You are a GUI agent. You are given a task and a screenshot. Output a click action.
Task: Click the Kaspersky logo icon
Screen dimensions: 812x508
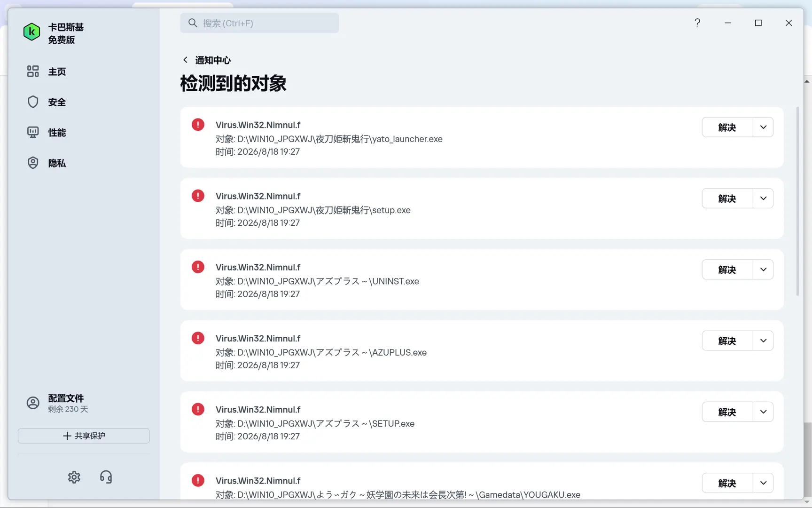tap(31, 32)
